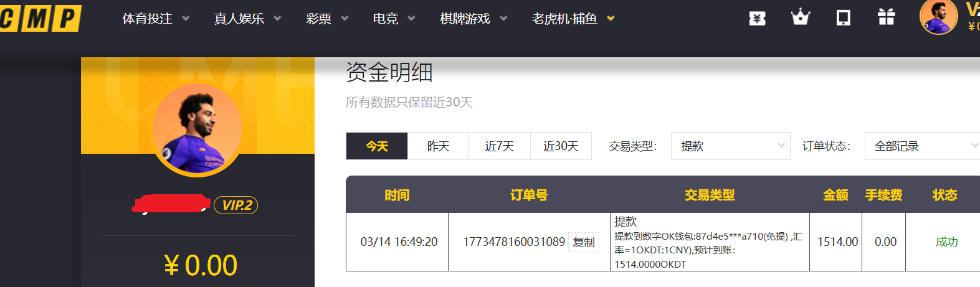Open the user avatar in top header

[938, 17]
